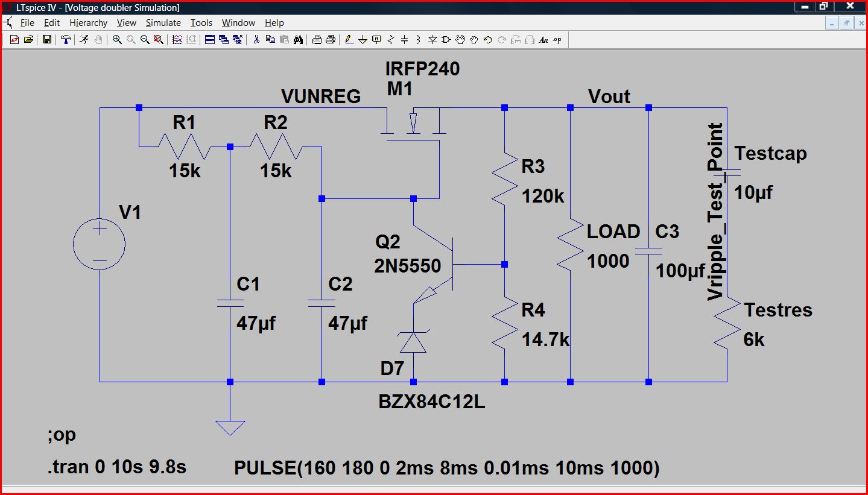
Task: Click the D7 diode label
Action: tap(392, 367)
